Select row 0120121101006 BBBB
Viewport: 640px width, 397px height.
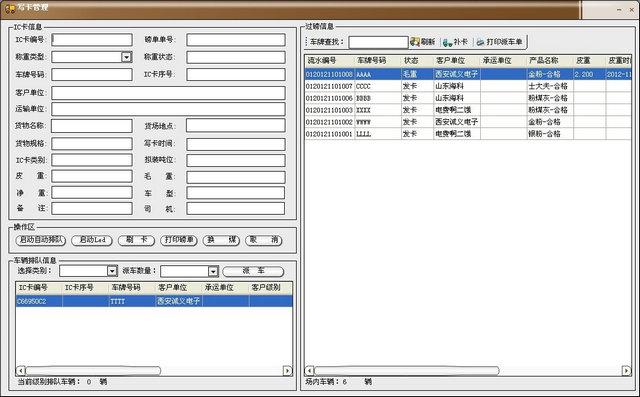click(468, 98)
